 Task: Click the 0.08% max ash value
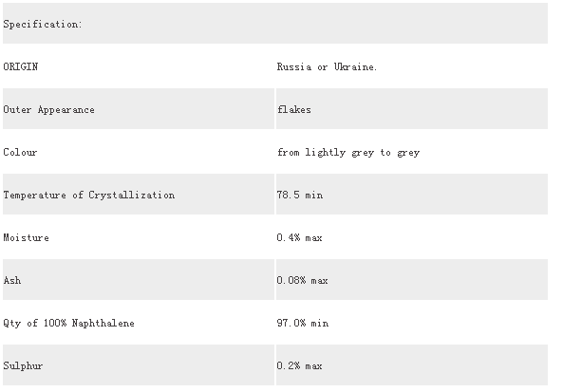[302, 280]
